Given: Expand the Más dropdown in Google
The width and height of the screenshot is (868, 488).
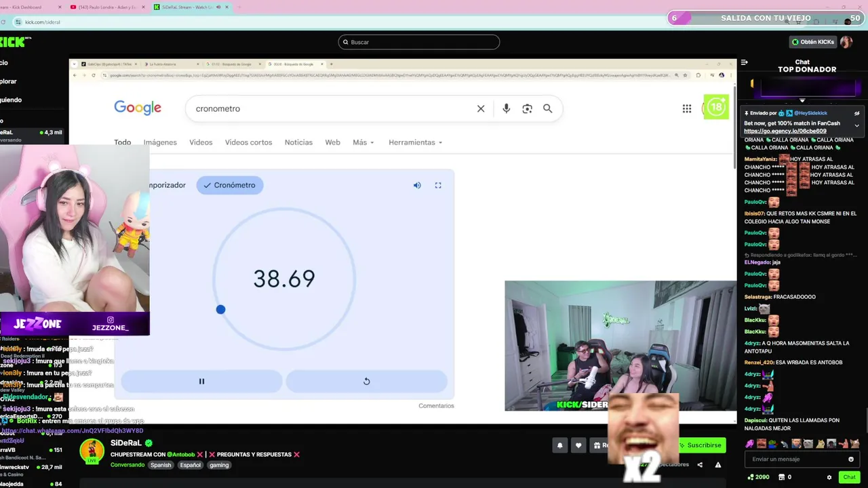Looking at the screenshot, I should click(x=363, y=142).
